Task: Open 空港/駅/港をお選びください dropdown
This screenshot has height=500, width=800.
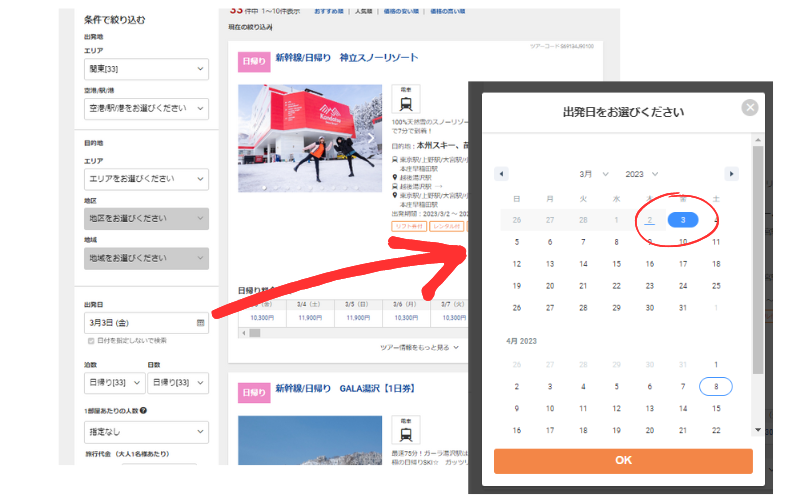Action: point(146,109)
